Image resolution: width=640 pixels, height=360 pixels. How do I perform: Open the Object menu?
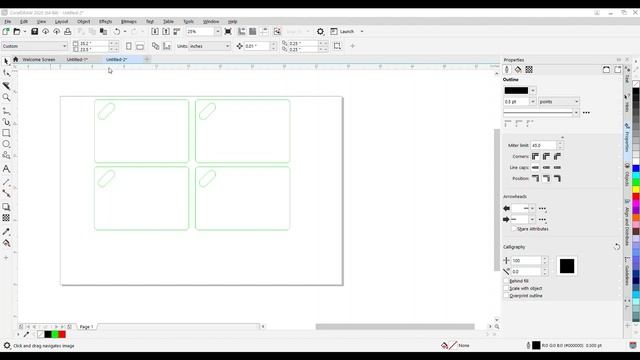[x=84, y=21]
